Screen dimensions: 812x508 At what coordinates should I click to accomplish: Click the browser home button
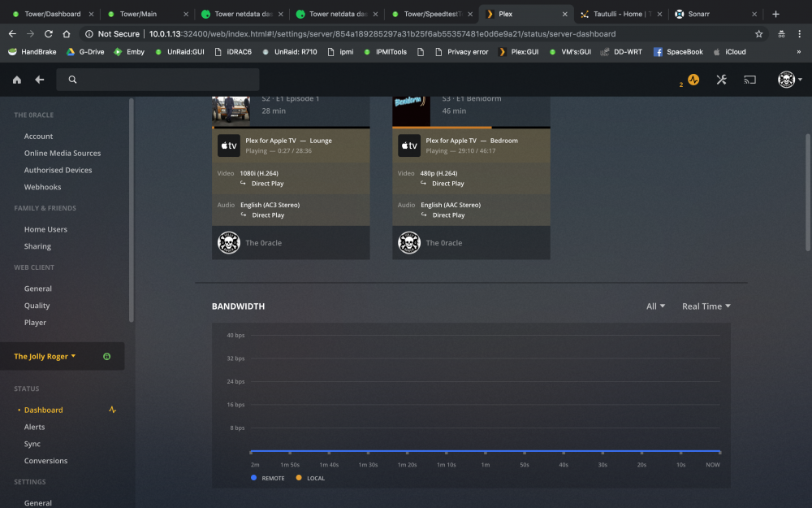[67, 33]
